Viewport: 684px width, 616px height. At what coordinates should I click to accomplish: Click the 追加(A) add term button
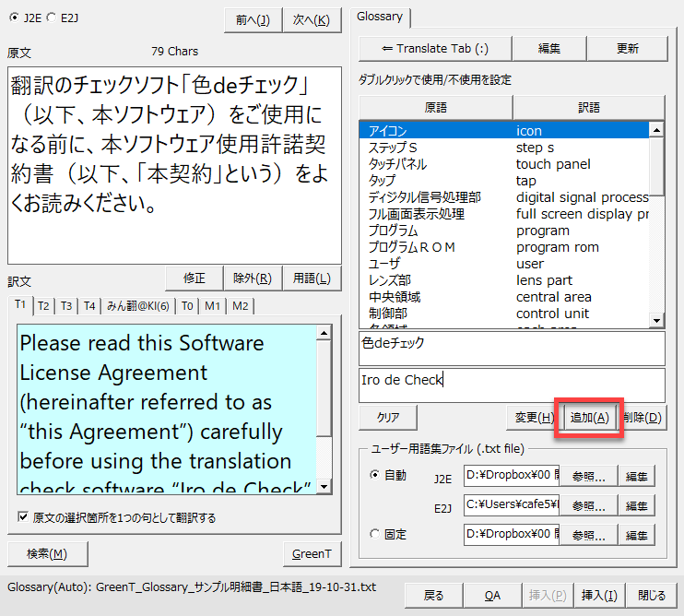(590, 418)
